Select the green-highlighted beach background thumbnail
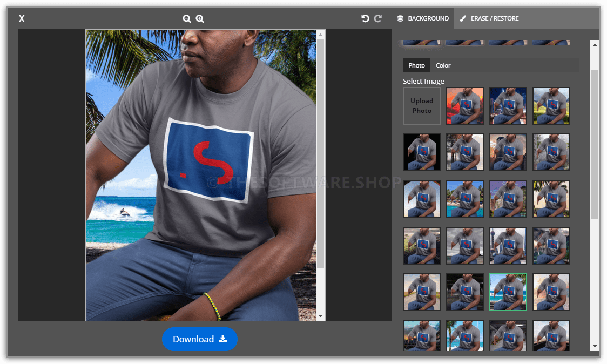 pos(508,292)
